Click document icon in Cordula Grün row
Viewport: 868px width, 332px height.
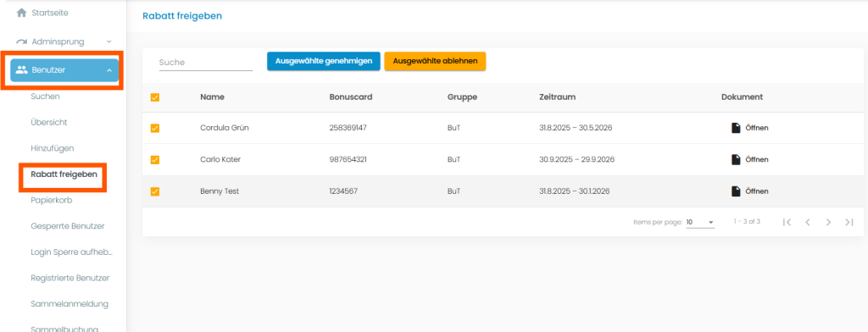pyautogui.click(x=736, y=128)
